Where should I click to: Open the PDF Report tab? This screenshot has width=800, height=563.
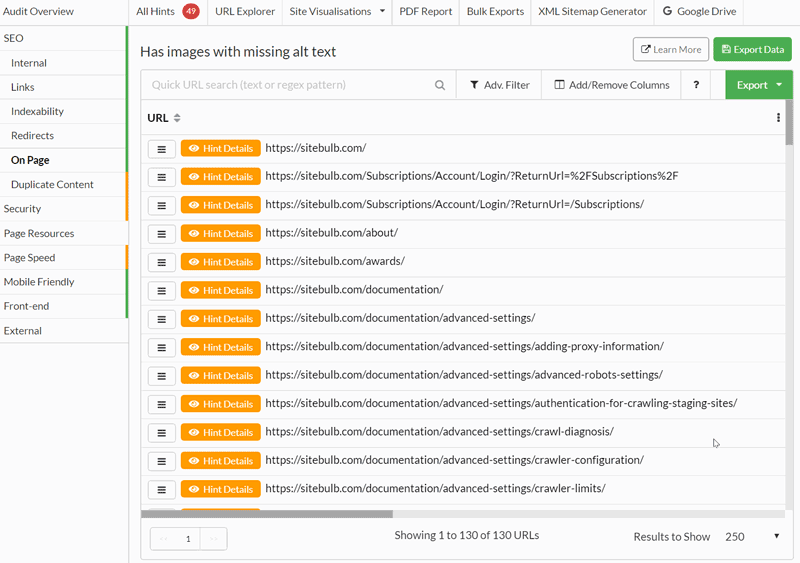pyautogui.click(x=426, y=11)
